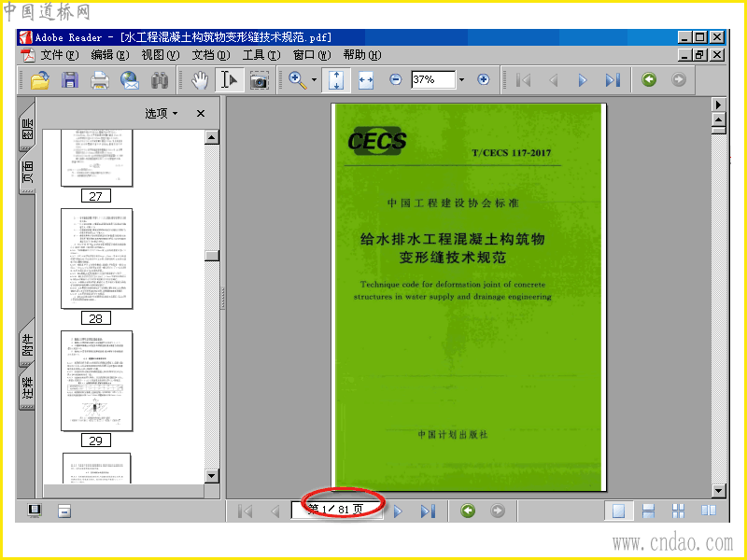The width and height of the screenshot is (747, 560).
Task: Open the 文档(D) menu
Action: [211, 55]
